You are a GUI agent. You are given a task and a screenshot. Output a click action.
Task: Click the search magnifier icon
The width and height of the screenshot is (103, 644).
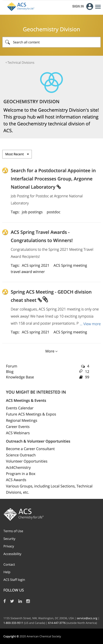click(8, 42)
